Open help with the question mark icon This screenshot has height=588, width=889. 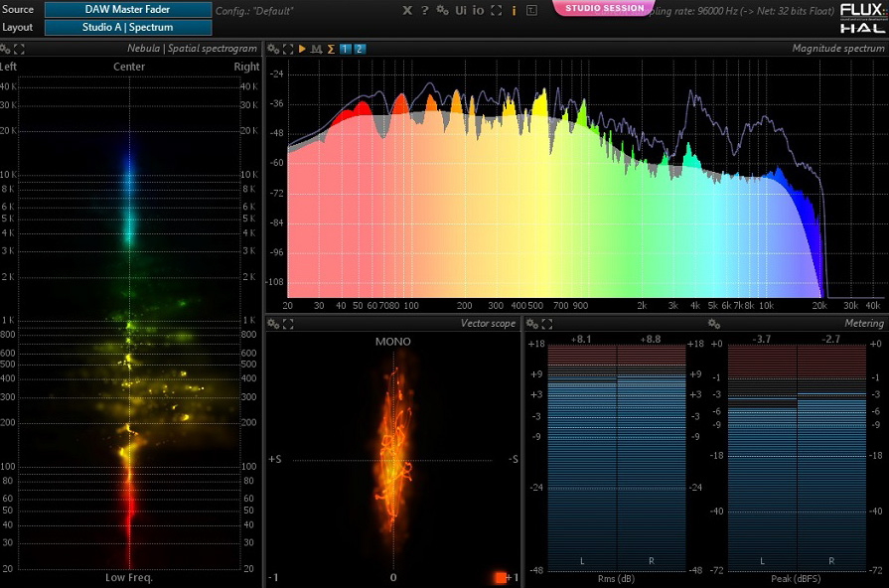(424, 10)
